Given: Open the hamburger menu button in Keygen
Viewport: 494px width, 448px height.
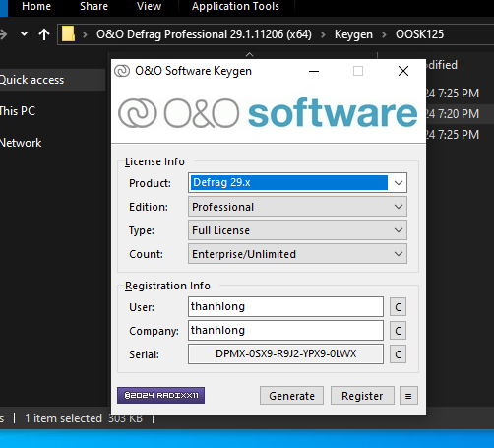Looking at the screenshot, I should (408, 396).
